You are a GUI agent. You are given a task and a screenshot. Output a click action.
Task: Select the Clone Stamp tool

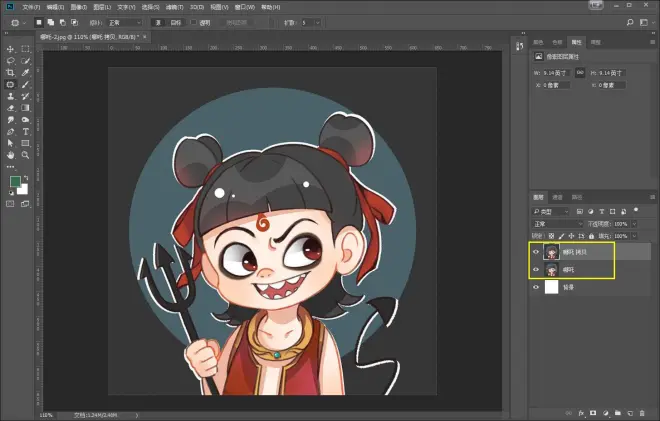coord(11,96)
